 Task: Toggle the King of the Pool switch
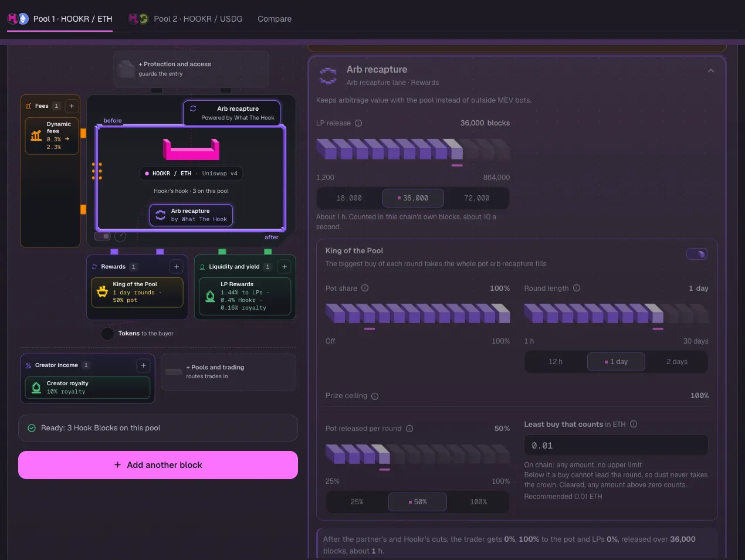697,254
